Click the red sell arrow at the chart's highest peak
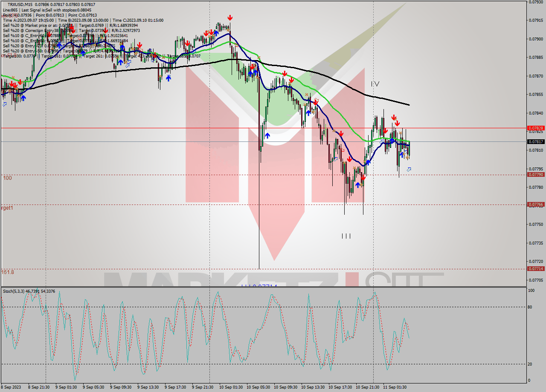This screenshot has height=392, width=546. coord(230,17)
